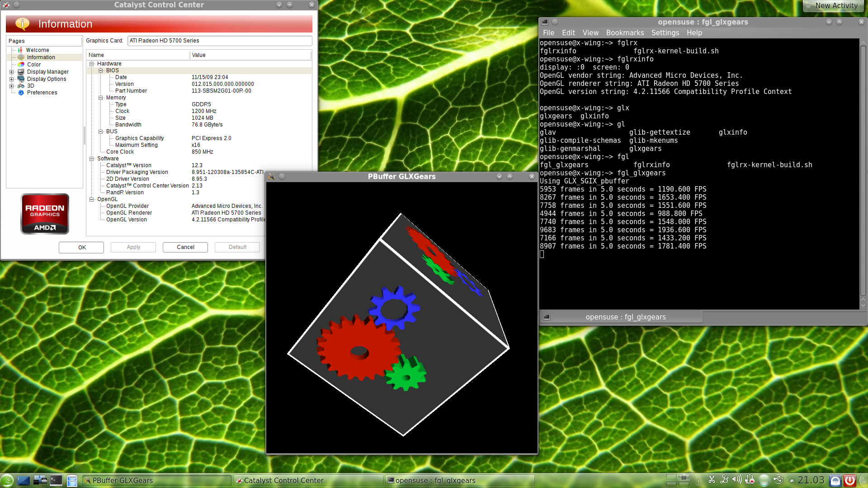Select the Catalyst Version row

199,165
